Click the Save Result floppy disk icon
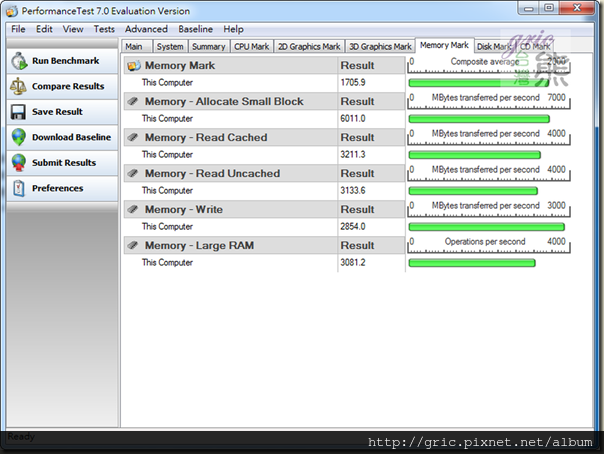Screen dimensions: 604x454 [18, 112]
